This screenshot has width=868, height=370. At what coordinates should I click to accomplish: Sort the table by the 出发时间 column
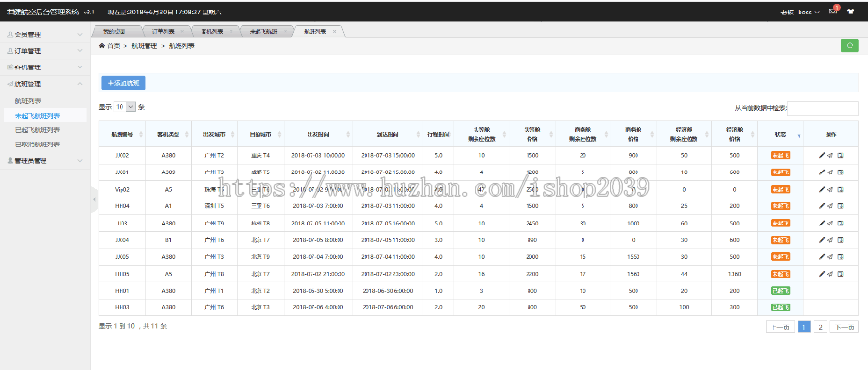click(x=318, y=134)
